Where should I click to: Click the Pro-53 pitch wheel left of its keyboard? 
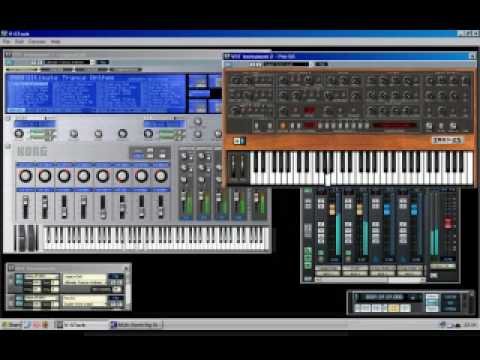pyautogui.click(x=234, y=166)
